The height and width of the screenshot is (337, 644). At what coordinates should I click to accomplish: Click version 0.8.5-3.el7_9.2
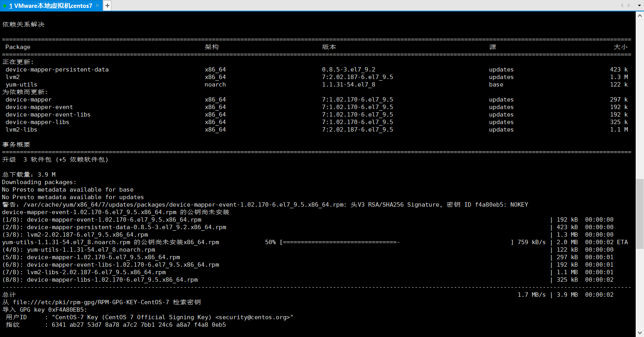point(349,70)
